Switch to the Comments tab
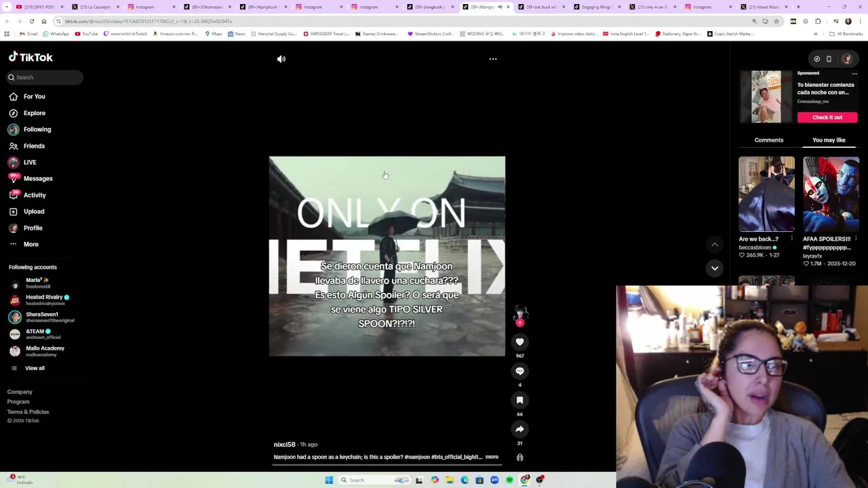 (769, 140)
